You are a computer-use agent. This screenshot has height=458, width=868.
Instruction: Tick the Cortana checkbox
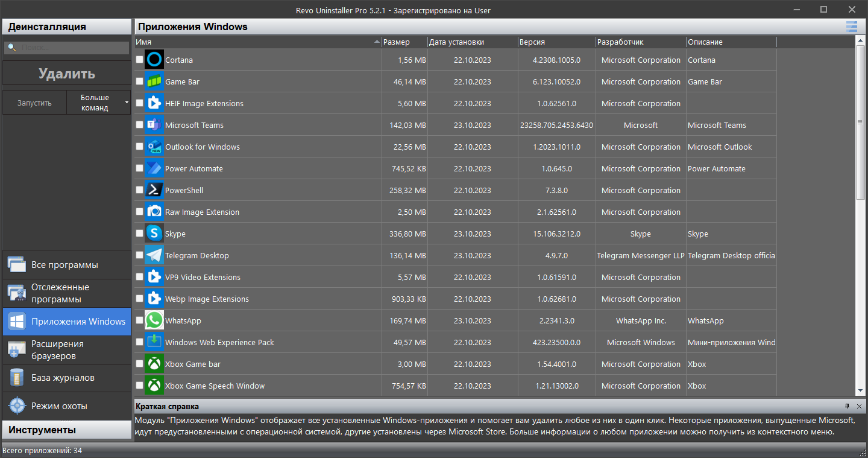pyautogui.click(x=140, y=59)
